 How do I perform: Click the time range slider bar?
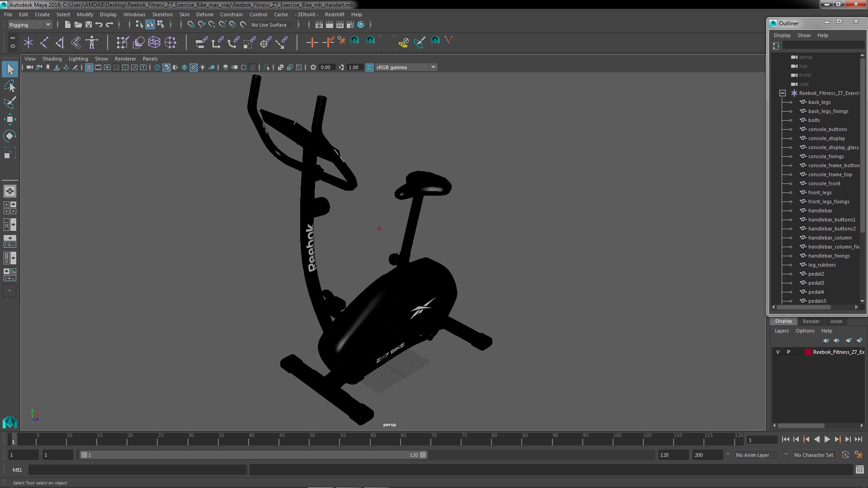(x=253, y=455)
